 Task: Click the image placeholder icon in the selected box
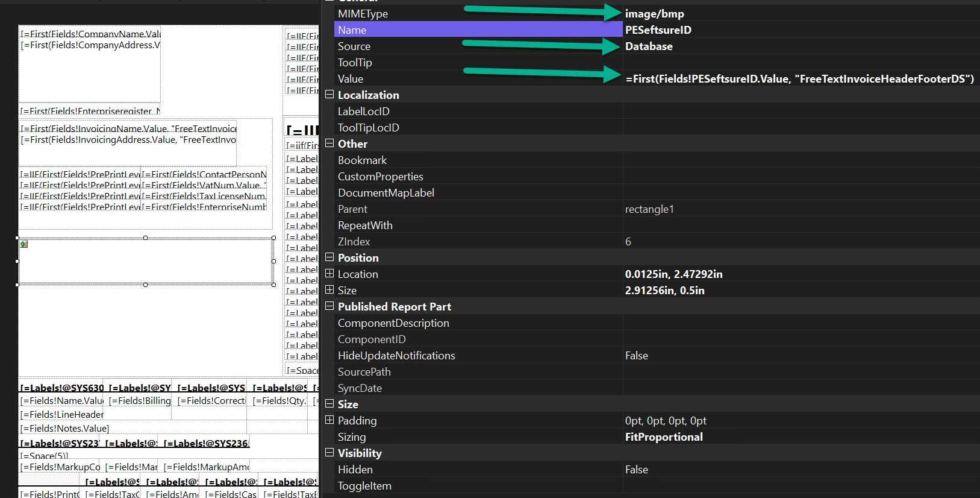pyautogui.click(x=24, y=244)
